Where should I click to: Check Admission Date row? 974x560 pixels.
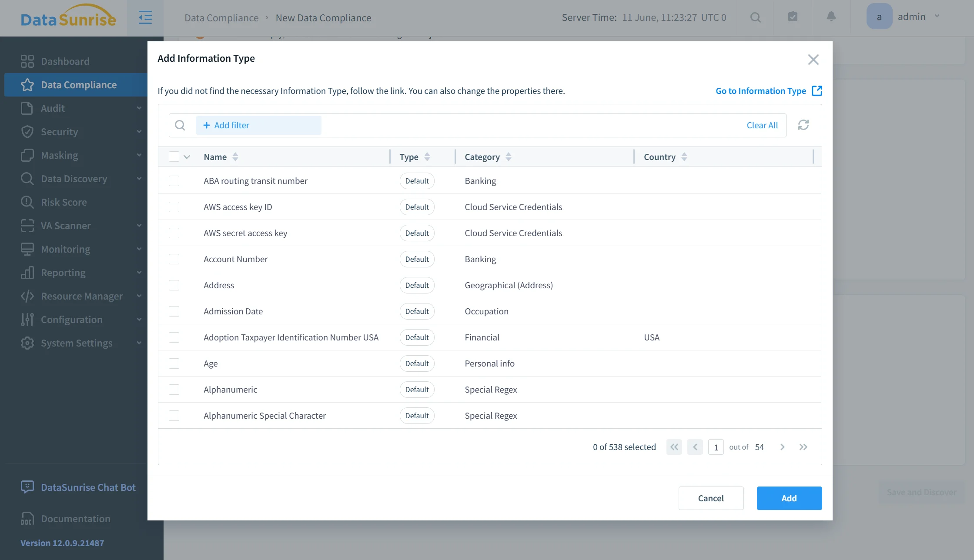pyautogui.click(x=174, y=311)
